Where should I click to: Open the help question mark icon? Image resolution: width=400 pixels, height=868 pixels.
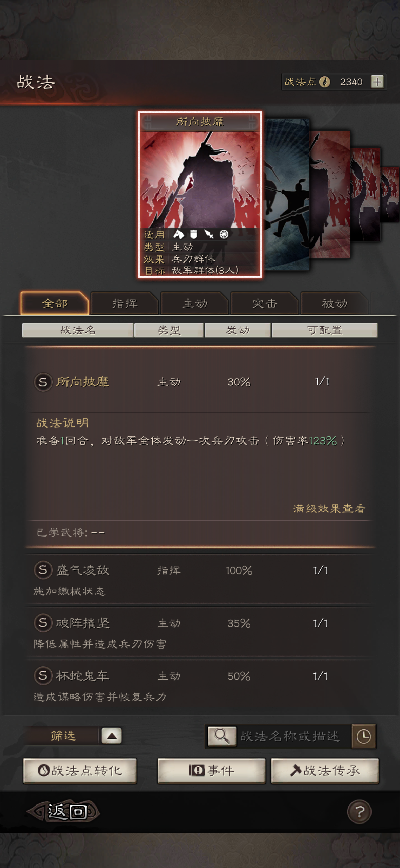coord(359,812)
